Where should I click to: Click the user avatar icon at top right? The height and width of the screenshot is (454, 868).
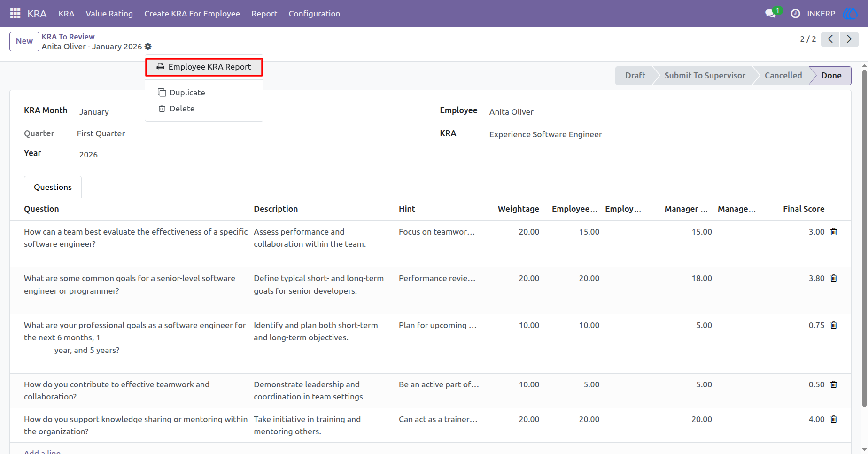pyautogui.click(x=850, y=14)
